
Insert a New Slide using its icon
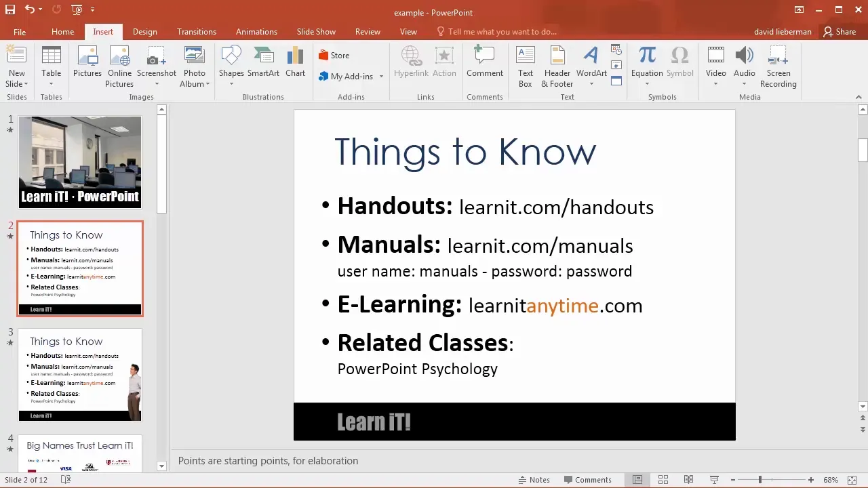(16, 56)
